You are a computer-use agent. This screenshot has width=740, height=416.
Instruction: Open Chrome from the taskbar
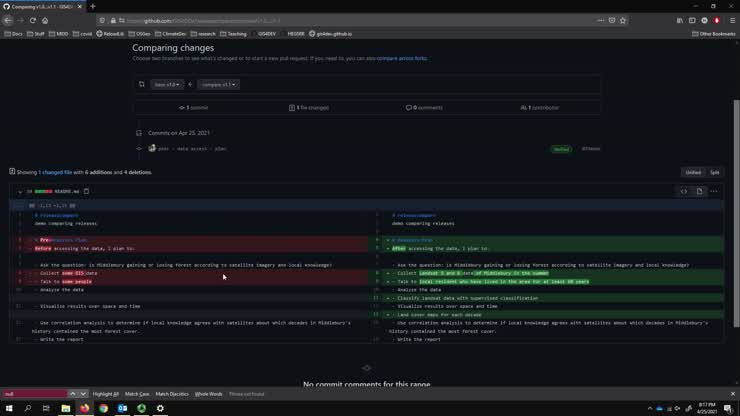pos(103,408)
